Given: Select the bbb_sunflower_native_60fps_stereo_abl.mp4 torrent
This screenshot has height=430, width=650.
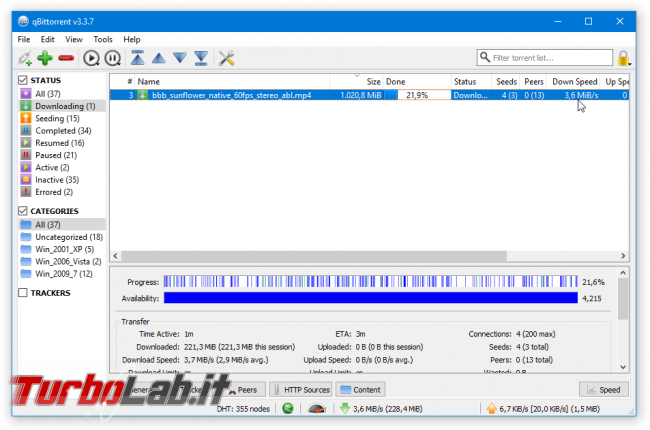Looking at the screenshot, I should (x=369, y=95).
